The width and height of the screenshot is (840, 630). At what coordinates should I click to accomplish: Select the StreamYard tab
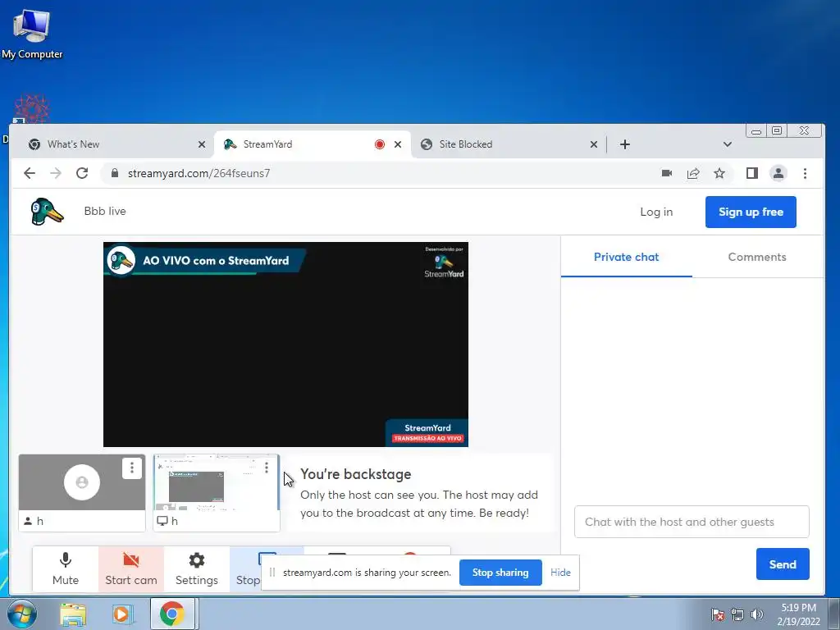pyautogui.click(x=313, y=144)
